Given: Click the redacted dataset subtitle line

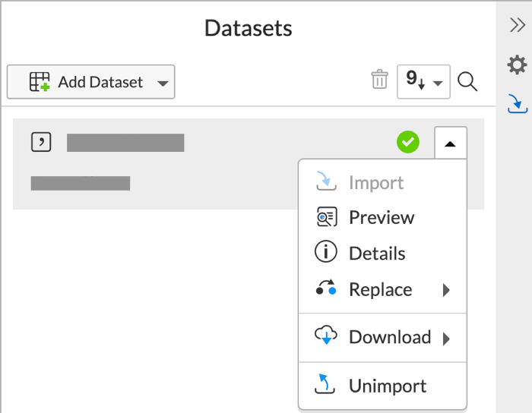Looking at the screenshot, I should click(x=80, y=183).
